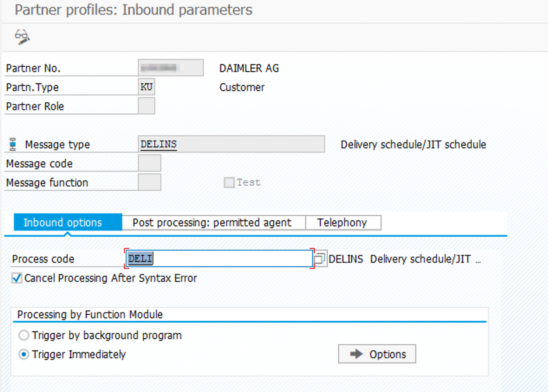Image resolution: width=548 pixels, height=392 pixels.
Task: Click the info icon beside Message type
Action: [13, 144]
